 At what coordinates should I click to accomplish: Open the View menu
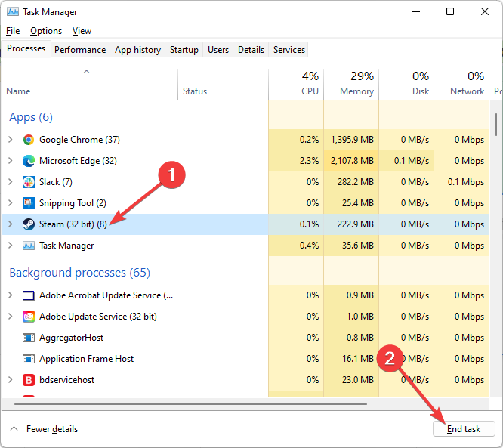[x=82, y=31]
